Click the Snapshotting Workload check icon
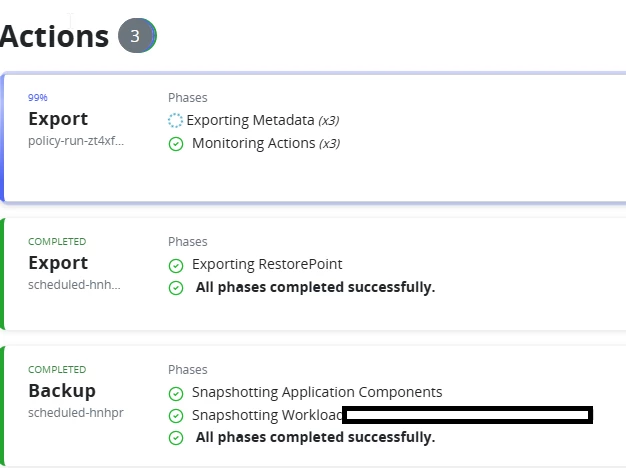The width and height of the screenshot is (626, 468). pos(176,416)
